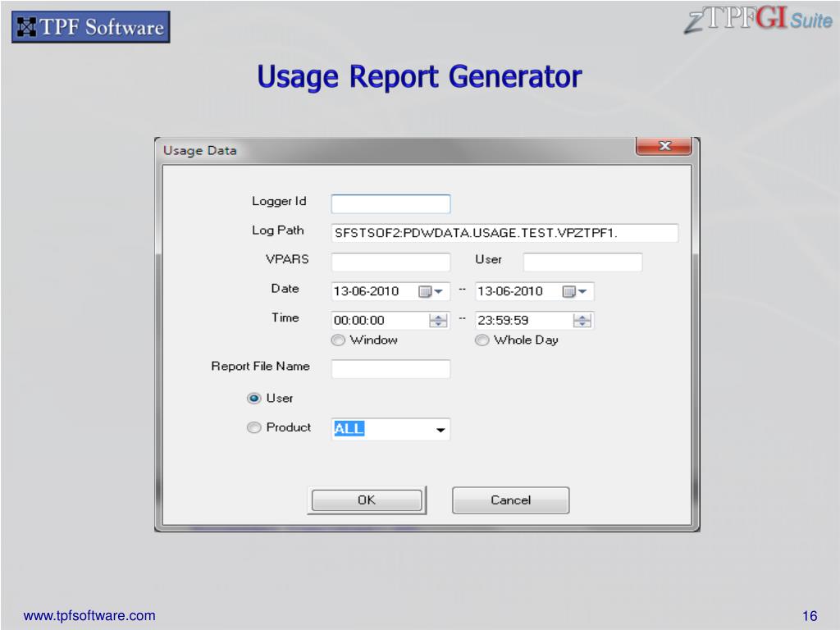This screenshot has width=840, height=630.
Task: Confirm with the OK button
Action: coord(367,500)
